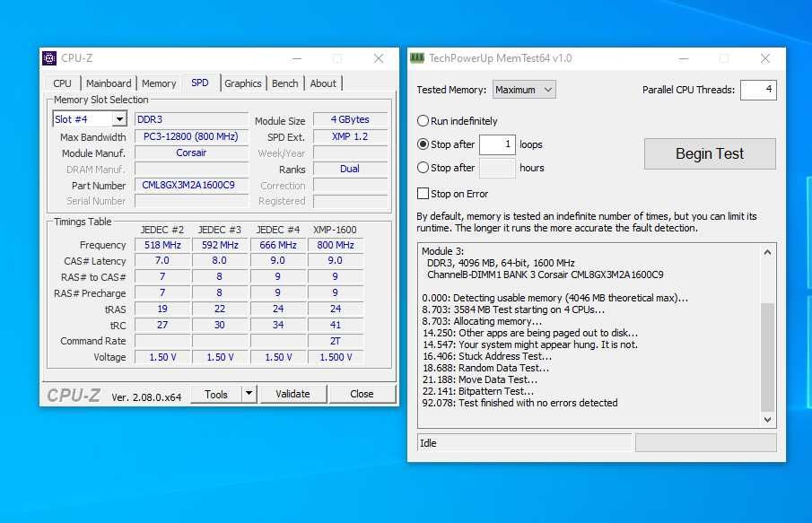Minimize the CPU-Z window
This screenshot has height=523, width=812.
pos(297,58)
